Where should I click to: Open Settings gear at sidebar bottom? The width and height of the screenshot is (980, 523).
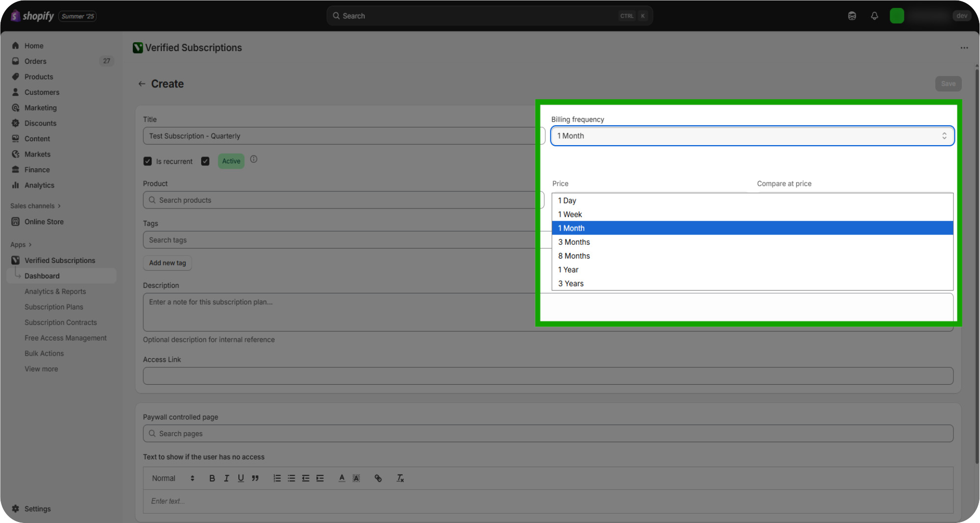pyautogui.click(x=16, y=509)
